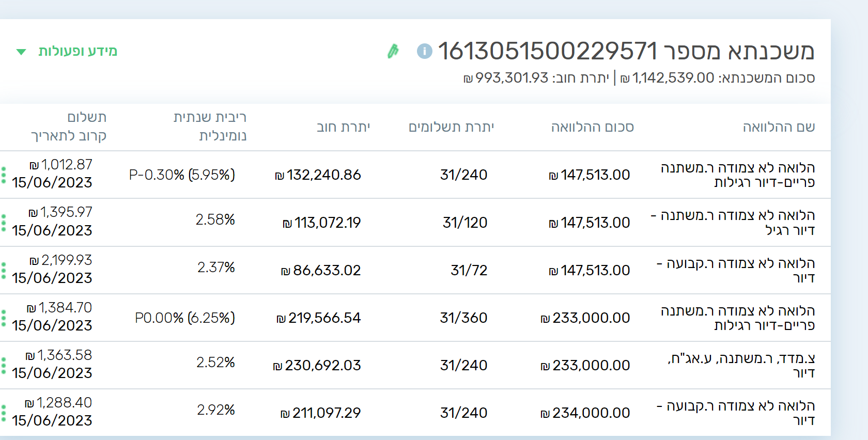Select the loan named "צ.מדד, ר.משתנה, ע.אג"ח דיור"

[x=741, y=365]
